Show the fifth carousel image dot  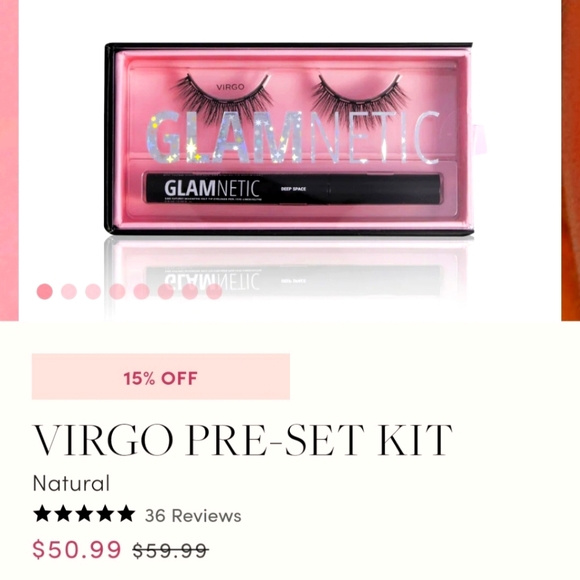(x=141, y=291)
